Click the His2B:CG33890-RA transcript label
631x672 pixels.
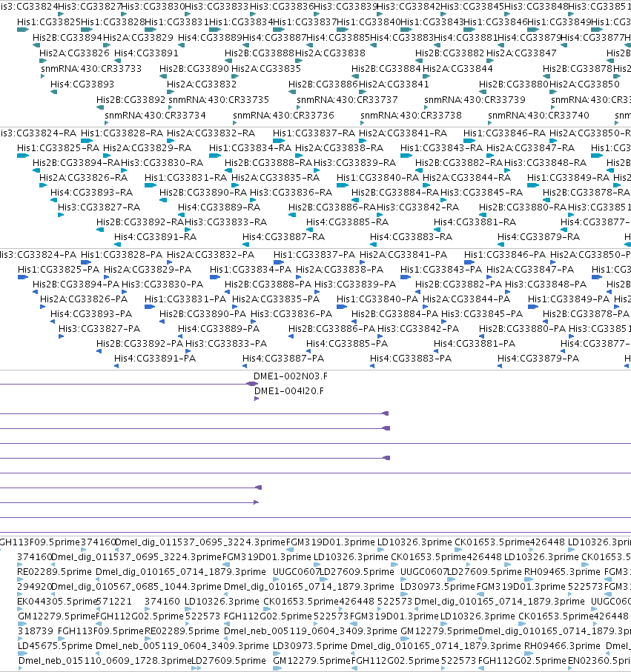click(x=203, y=192)
